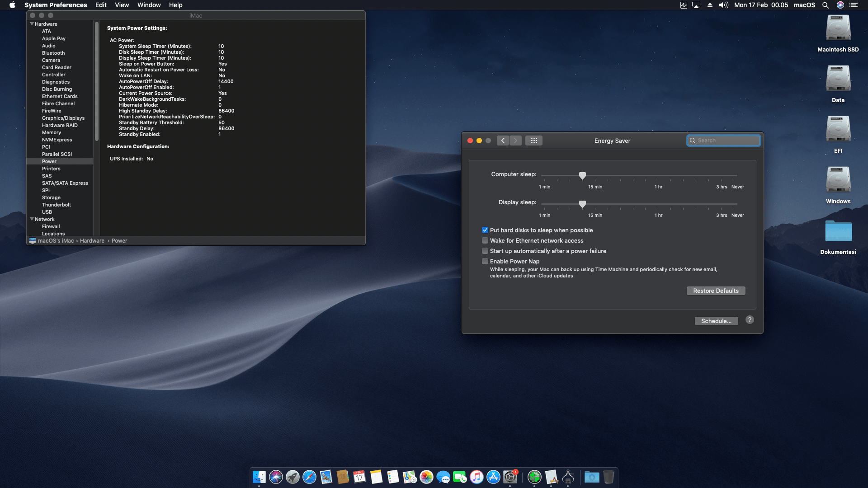
Task: Open the System Preferences app menu
Action: [x=56, y=5]
